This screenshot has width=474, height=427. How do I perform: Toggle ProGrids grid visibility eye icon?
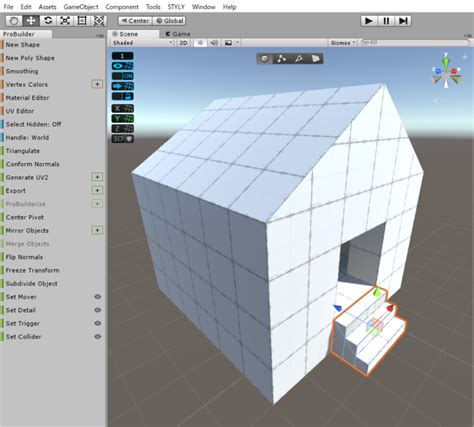point(123,66)
